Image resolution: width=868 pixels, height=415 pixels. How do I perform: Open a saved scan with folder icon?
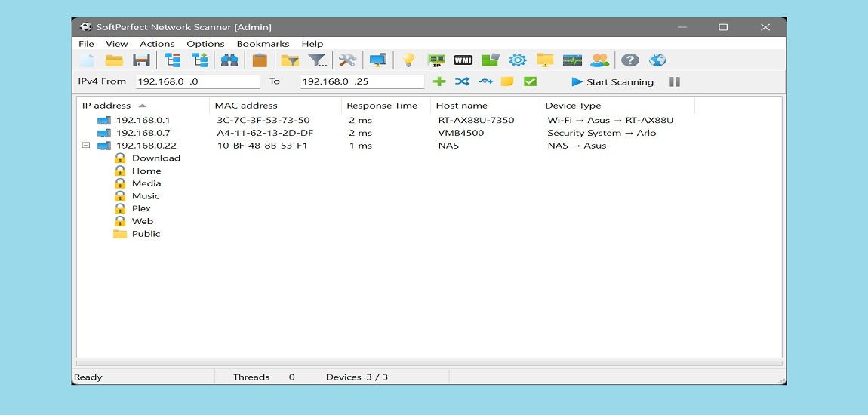[x=114, y=60]
